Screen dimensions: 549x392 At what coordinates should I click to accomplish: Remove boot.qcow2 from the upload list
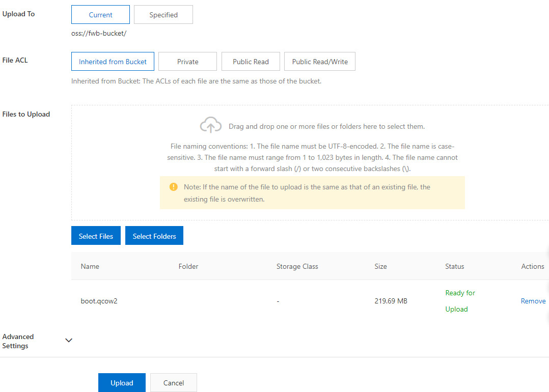pos(533,301)
